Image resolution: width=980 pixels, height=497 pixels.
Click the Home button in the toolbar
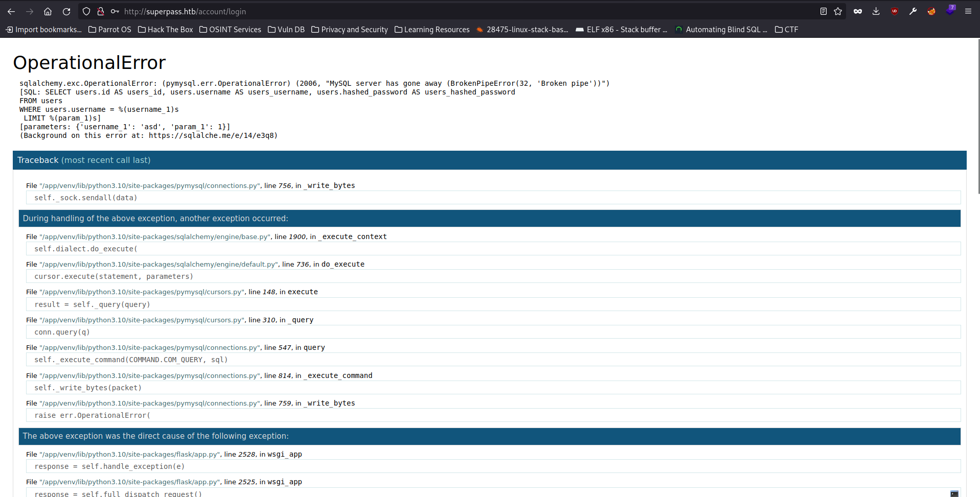[x=48, y=11]
